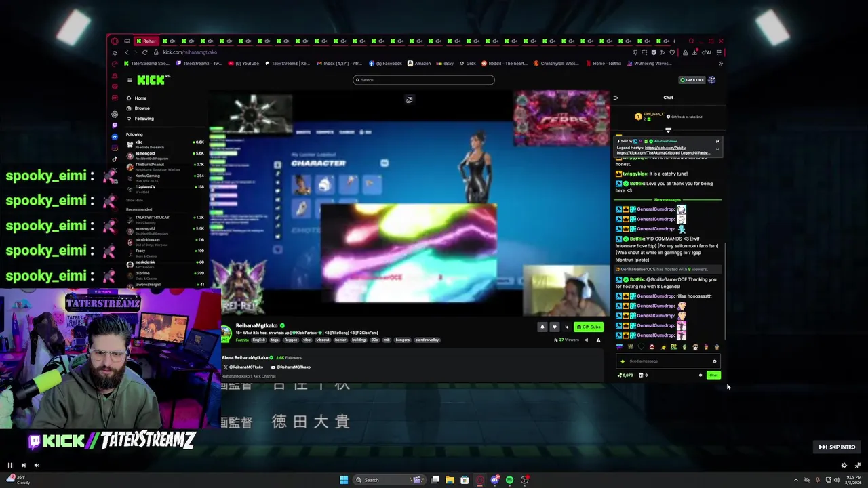868x488 pixels.
Task: Open Following in Kick sidebar
Action: (140, 119)
